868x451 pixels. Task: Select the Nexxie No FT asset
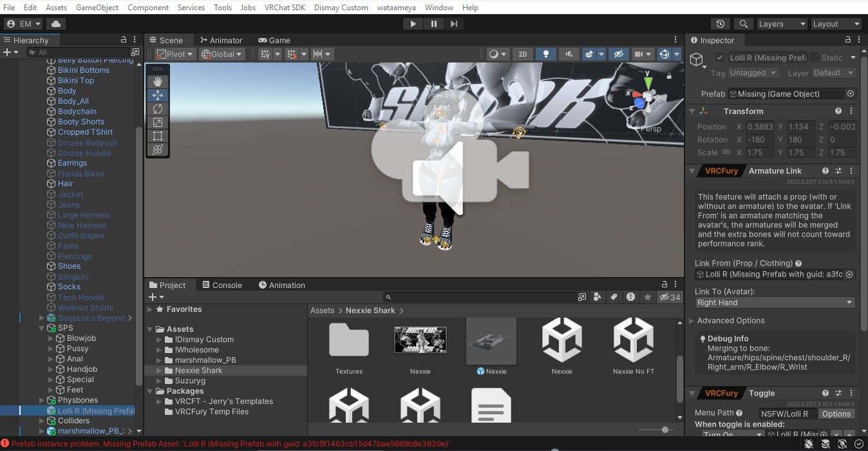(x=634, y=347)
